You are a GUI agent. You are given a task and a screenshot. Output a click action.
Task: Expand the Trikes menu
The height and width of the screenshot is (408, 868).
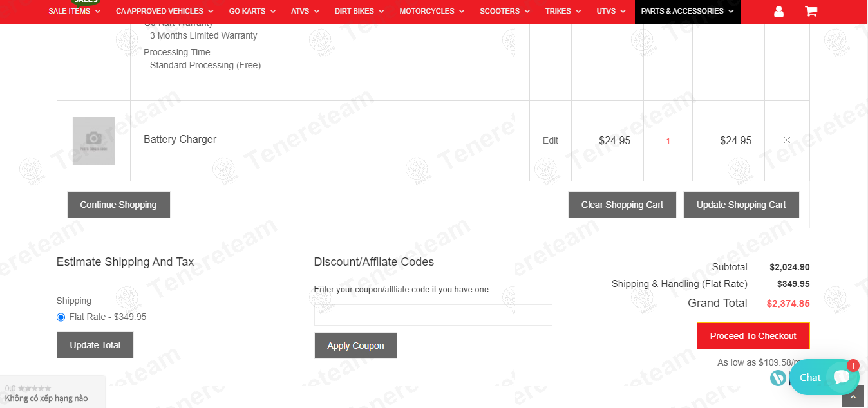(563, 11)
